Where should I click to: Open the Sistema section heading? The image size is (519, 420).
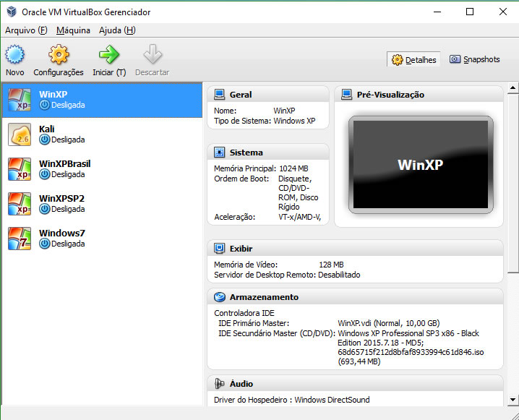(x=246, y=153)
